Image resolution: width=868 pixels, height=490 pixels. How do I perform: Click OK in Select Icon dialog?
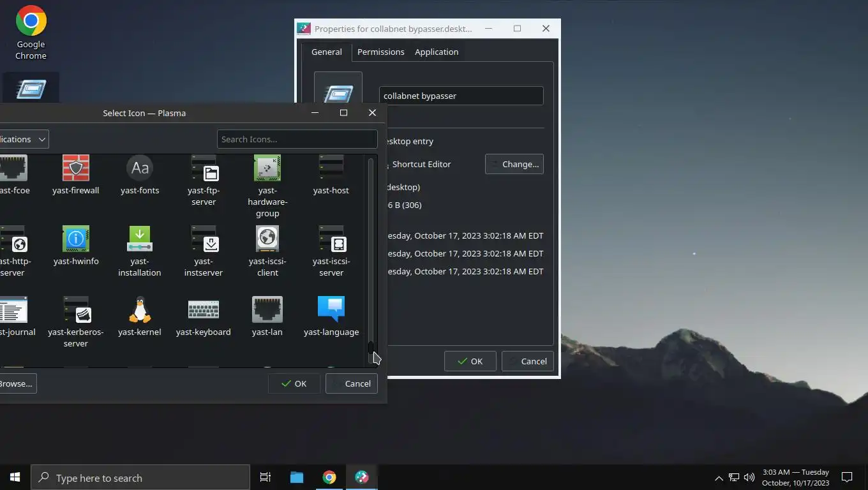[x=294, y=383]
